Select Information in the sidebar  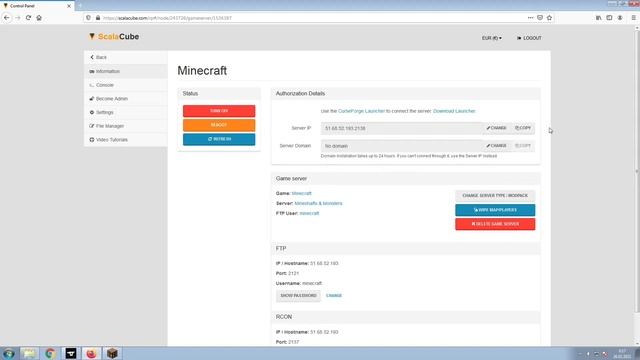click(x=126, y=71)
